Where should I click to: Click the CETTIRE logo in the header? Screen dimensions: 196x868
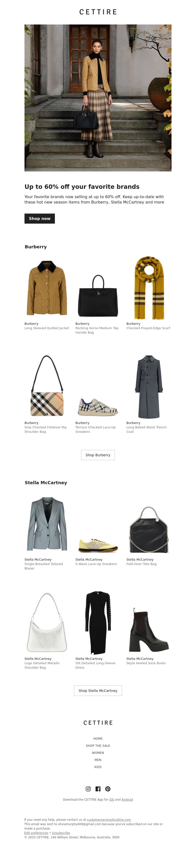click(x=98, y=12)
